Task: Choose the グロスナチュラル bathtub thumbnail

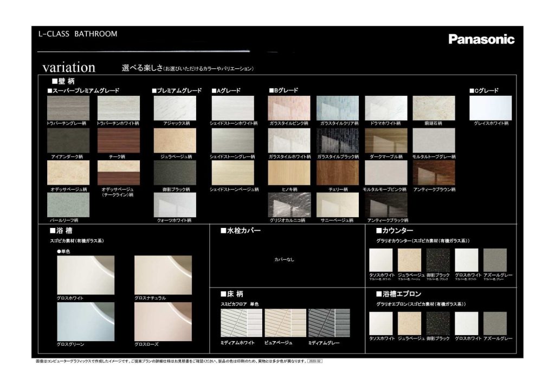Action: tap(163, 275)
